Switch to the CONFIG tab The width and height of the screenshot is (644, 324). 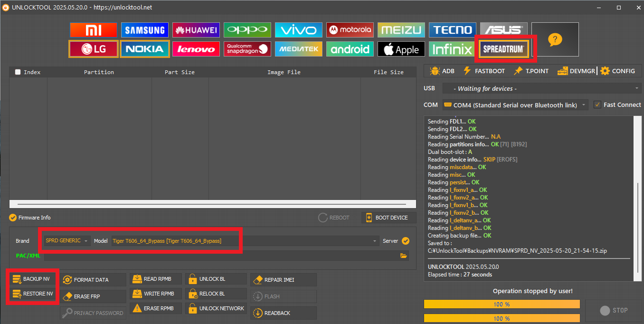point(618,71)
